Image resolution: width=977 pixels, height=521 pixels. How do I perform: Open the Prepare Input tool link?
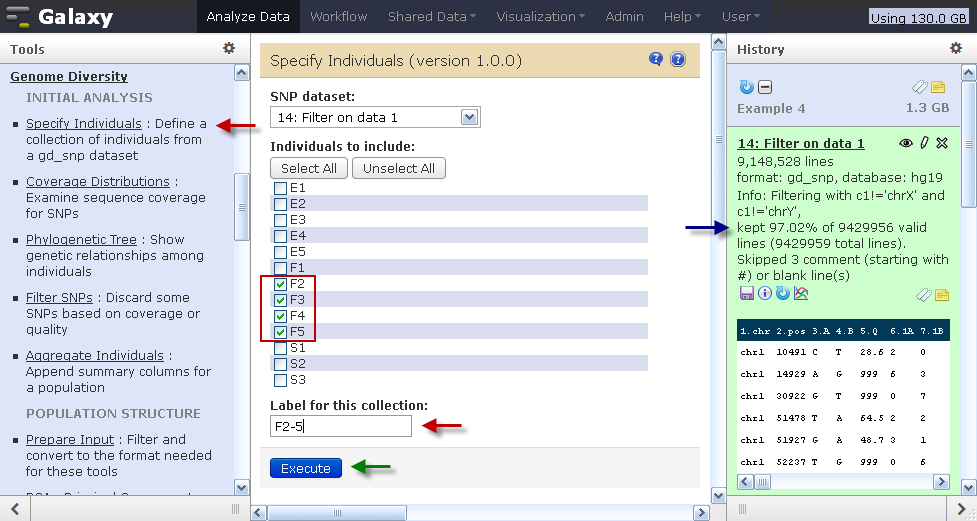point(70,439)
